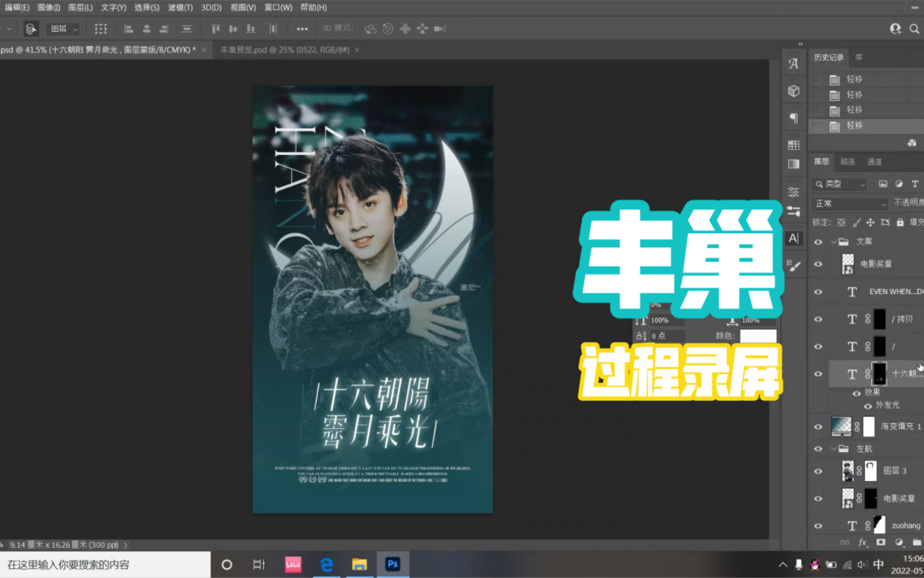Screen dimensions: 924x578
Task: Hide the 文案 group layer
Action: point(818,242)
